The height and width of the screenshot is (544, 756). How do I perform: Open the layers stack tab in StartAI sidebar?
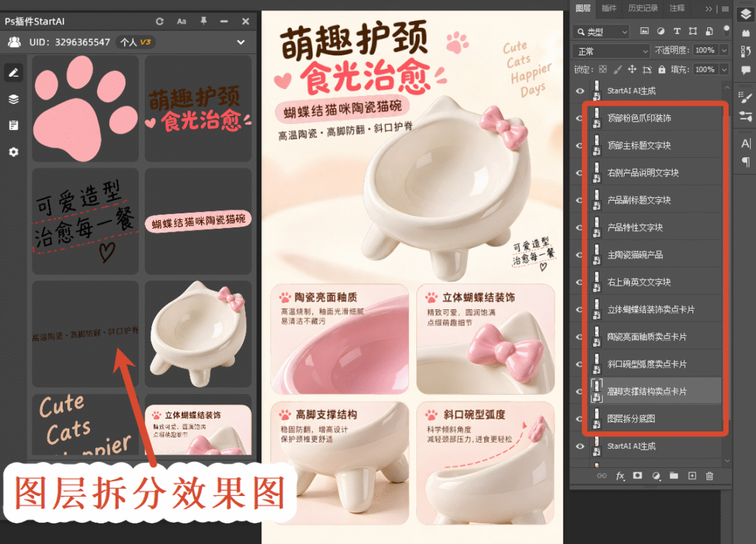pos(13,99)
